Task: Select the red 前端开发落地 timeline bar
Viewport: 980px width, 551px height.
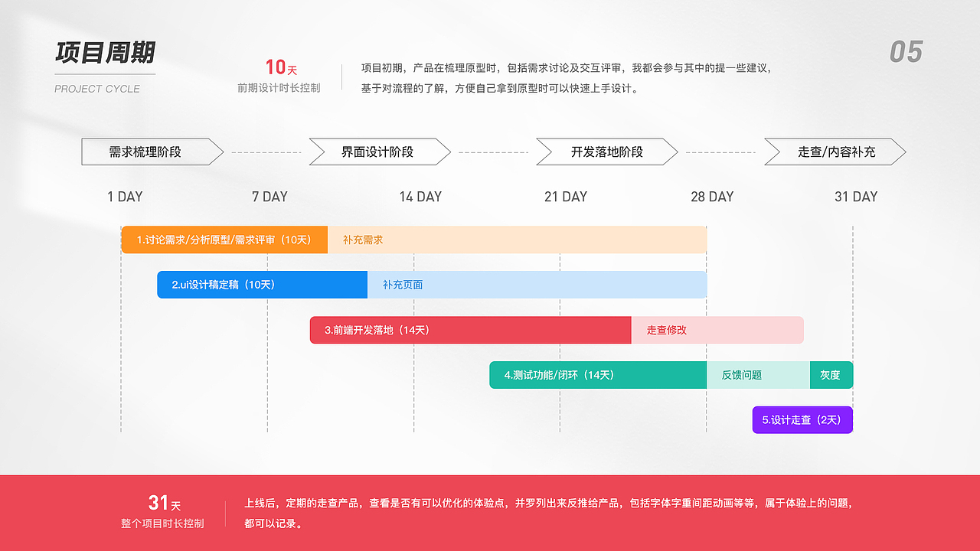Action: [470, 330]
